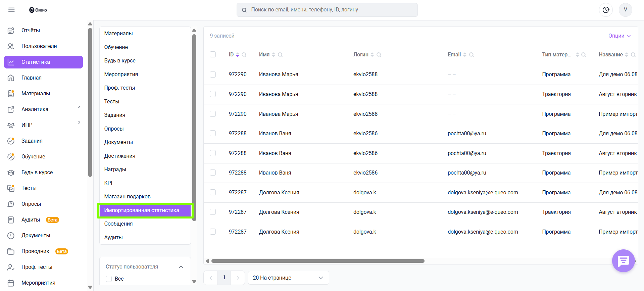Image resolution: width=644 pixels, height=291 pixels.
Task: Click the user avatar V
Action: point(625,10)
